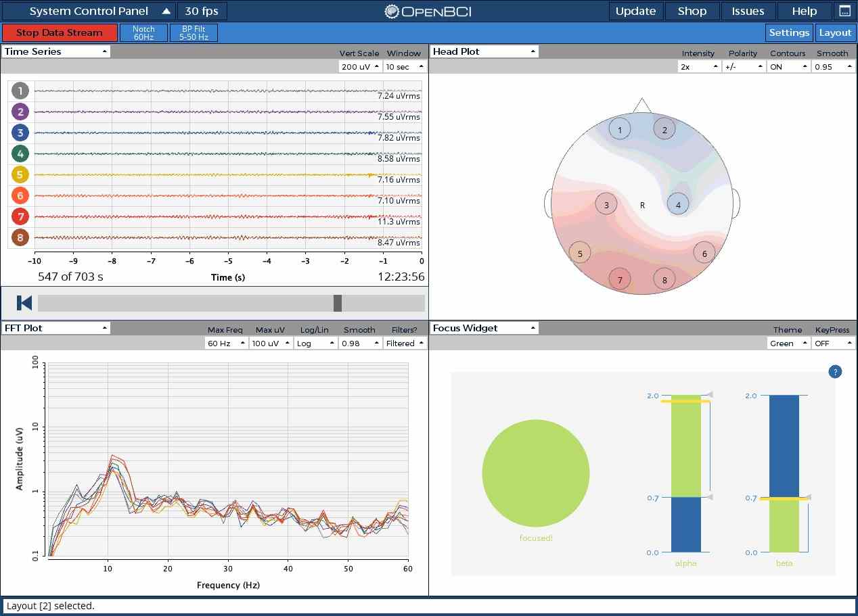Toggle channel 7 off in Time Series
The width and height of the screenshot is (858, 616).
click(20, 216)
